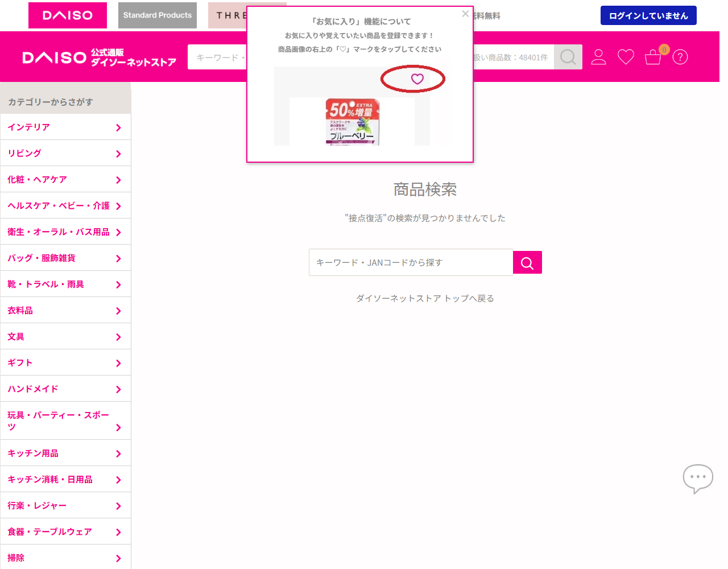Close the favorites feature popup
This screenshot has height=569, width=728.
(x=465, y=14)
